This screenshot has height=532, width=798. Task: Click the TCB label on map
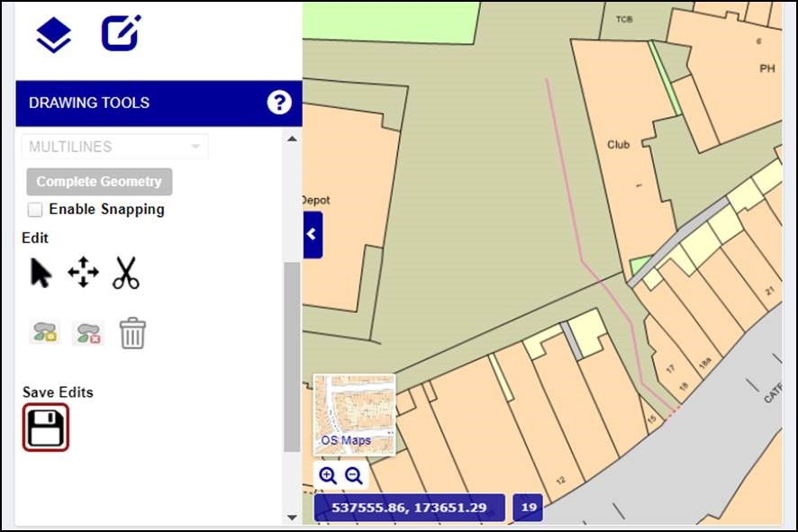(624, 19)
